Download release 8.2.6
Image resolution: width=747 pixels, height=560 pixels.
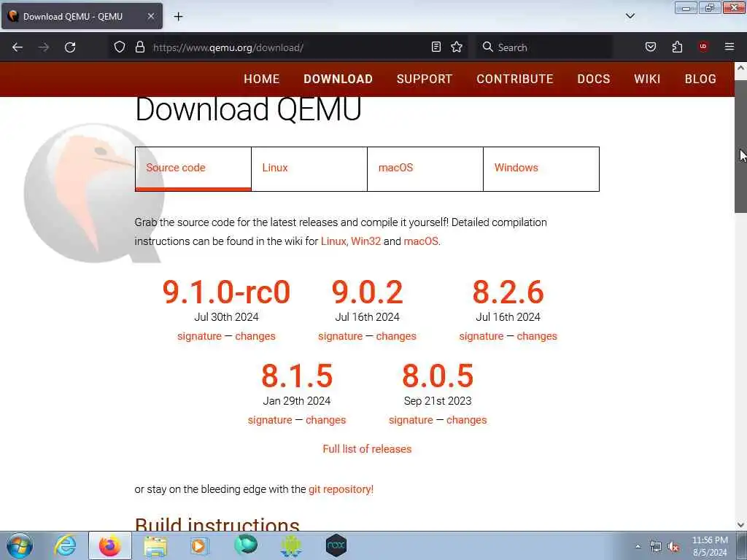[508, 292]
